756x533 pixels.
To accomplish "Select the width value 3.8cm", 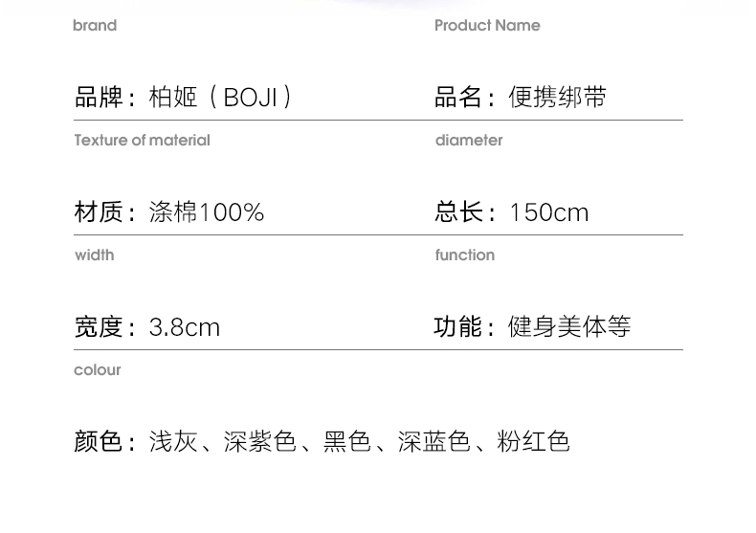I will click(x=185, y=327).
